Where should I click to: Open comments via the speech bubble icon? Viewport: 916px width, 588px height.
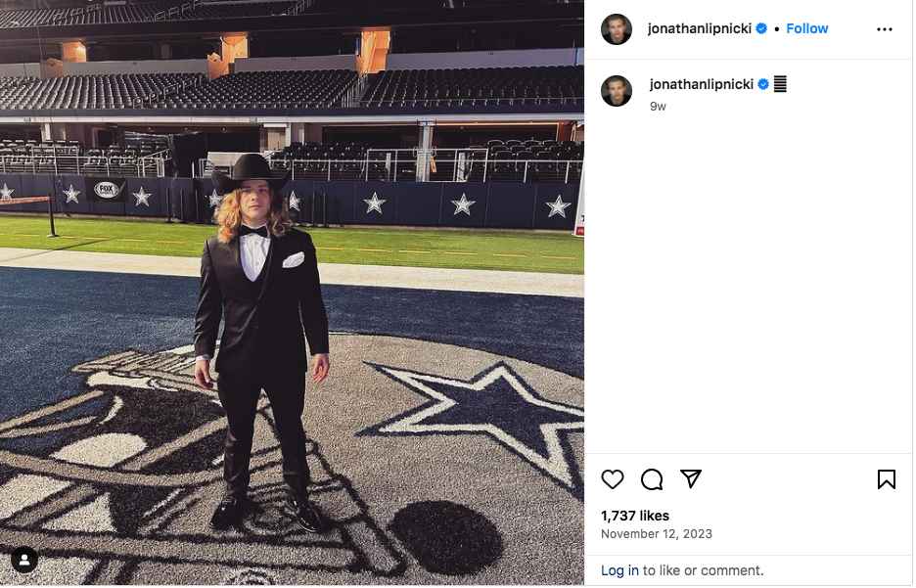(652, 479)
